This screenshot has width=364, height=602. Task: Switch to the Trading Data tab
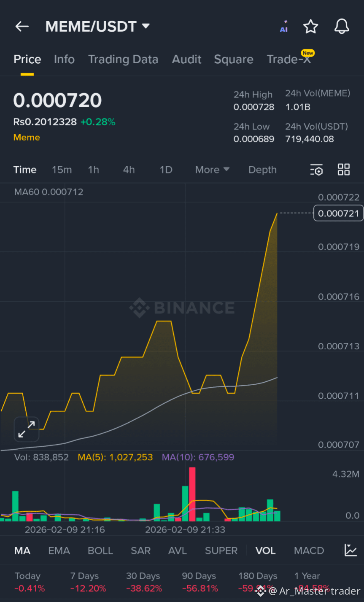coord(123,59)
